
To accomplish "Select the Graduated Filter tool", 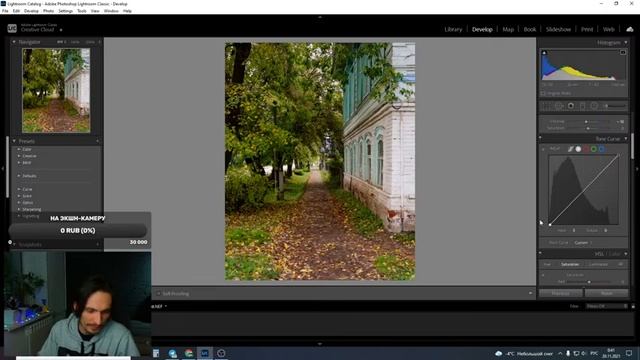I will 582,106.
